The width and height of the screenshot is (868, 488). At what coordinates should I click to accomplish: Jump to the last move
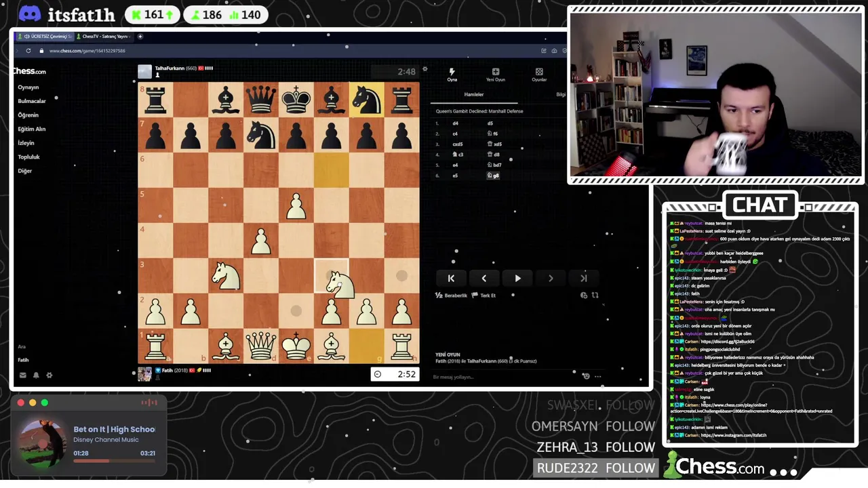(584, 278)
